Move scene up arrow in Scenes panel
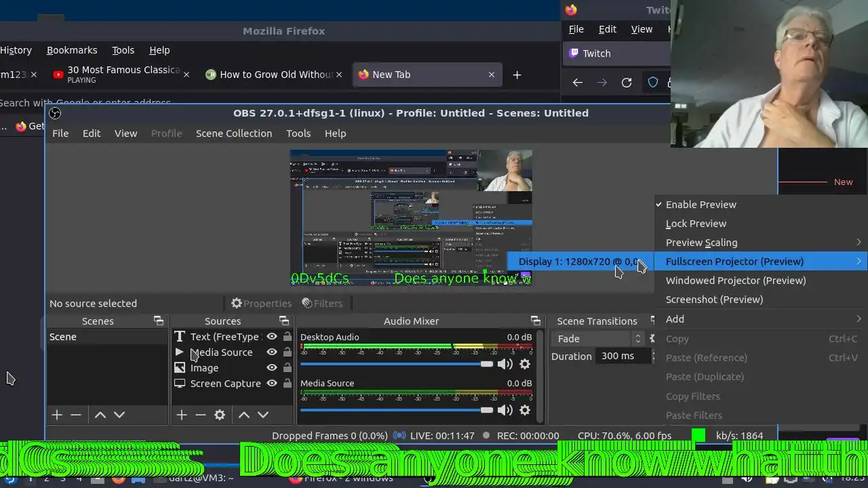This screenshot has width=868, height=488. point(100,415)
